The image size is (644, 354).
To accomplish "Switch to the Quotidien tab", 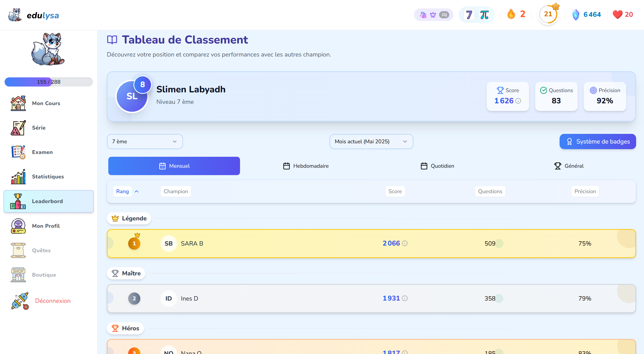I will point(437,166).
